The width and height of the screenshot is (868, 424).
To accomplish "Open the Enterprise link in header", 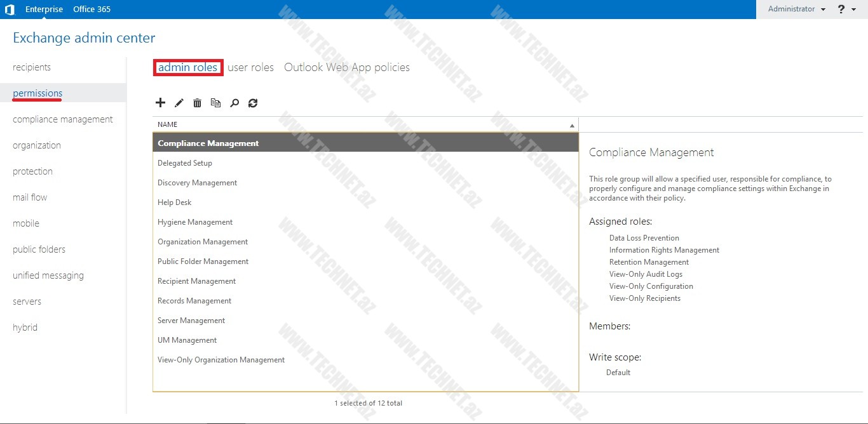I will [44, 10].
